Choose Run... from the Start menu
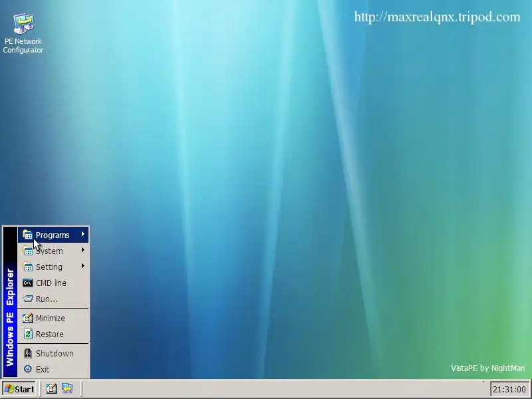This screenshot has width=532, height=399. point(53,299)
